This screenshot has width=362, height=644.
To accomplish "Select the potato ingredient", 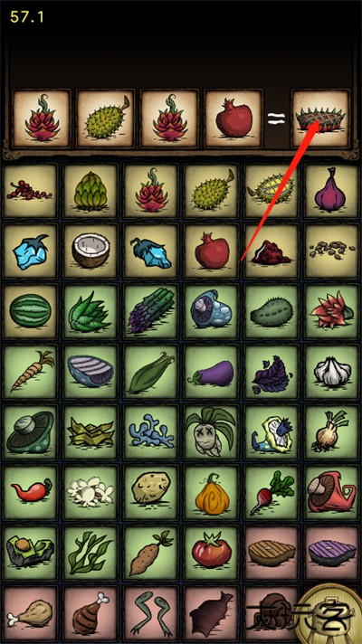I will tap(151, 492).
